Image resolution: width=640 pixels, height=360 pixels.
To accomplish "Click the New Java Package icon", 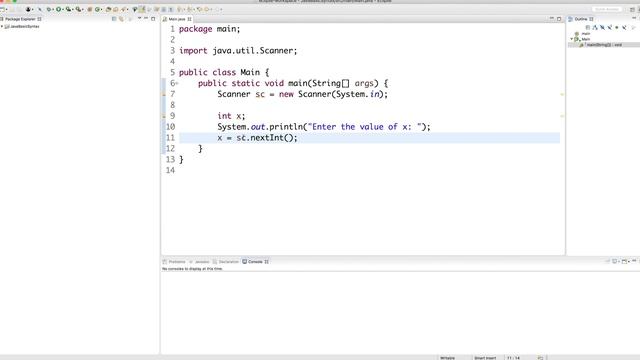I will [x=90, y=9].
